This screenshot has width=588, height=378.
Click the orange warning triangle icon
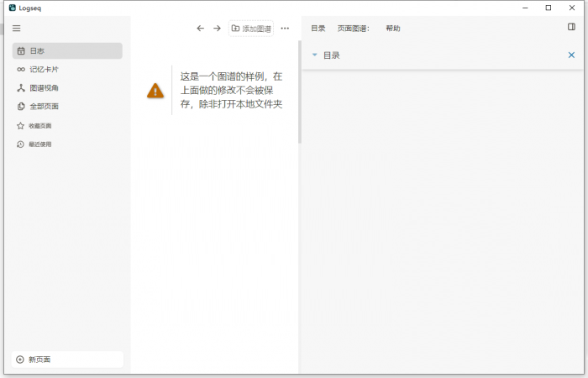coord(155,91)
